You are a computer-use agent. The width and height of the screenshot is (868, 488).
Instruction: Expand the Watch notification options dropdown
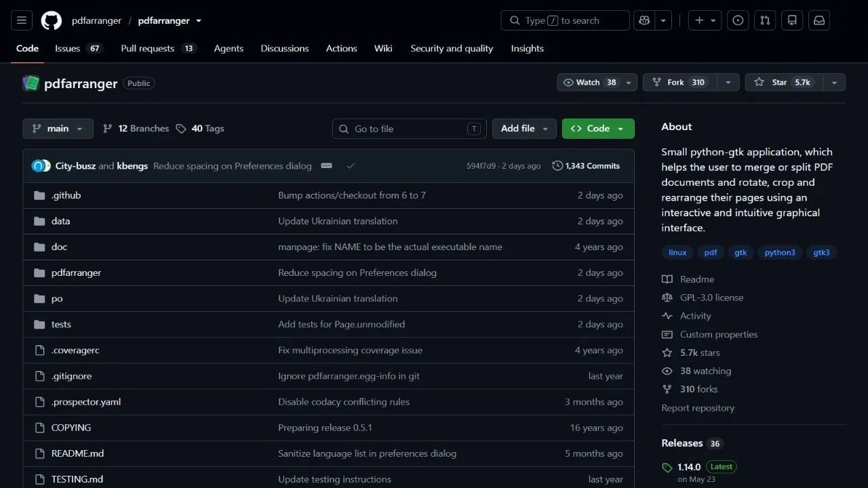pyautogui.click(x=629, y=83)
